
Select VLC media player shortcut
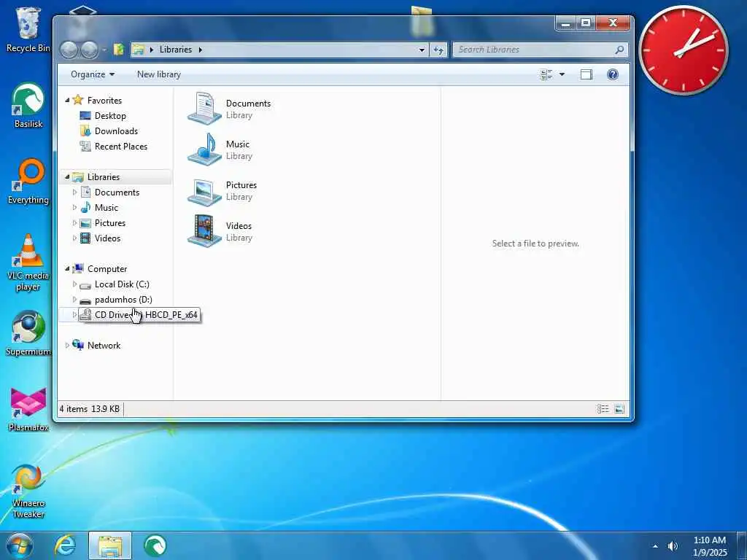[x=28, y=262]
